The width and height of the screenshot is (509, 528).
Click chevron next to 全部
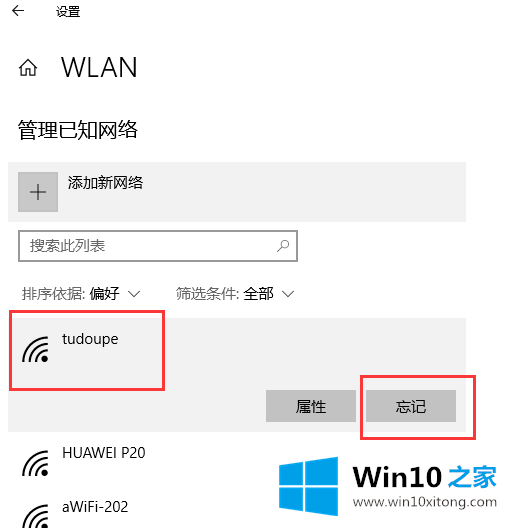288,294
